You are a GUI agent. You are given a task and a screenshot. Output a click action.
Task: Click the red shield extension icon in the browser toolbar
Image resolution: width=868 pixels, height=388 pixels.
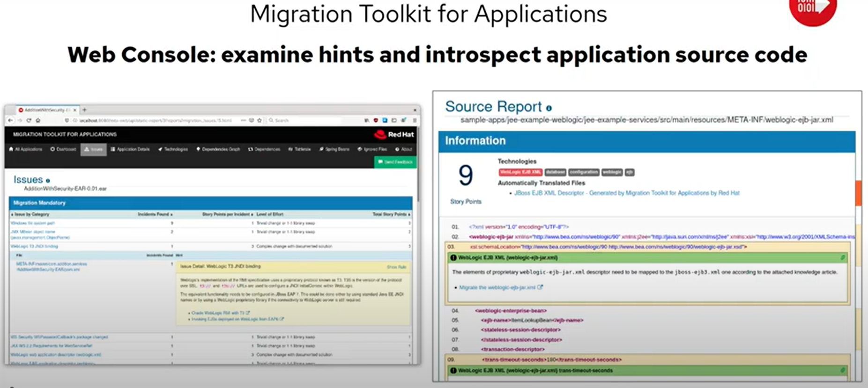click(x=376, y=120)
